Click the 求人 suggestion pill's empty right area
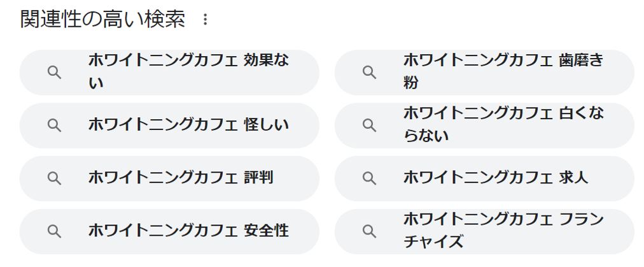The width and height of the screenshot is (644, 267). tap(610, 178)
